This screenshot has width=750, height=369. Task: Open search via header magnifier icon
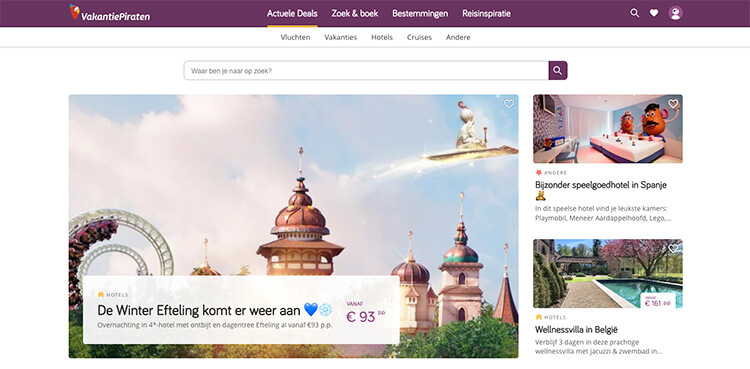(635, 13)
